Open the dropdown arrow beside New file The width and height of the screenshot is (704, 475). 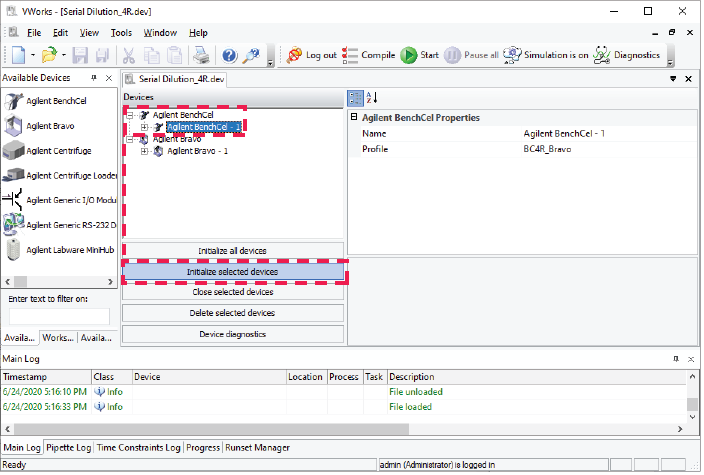point(33,55)
